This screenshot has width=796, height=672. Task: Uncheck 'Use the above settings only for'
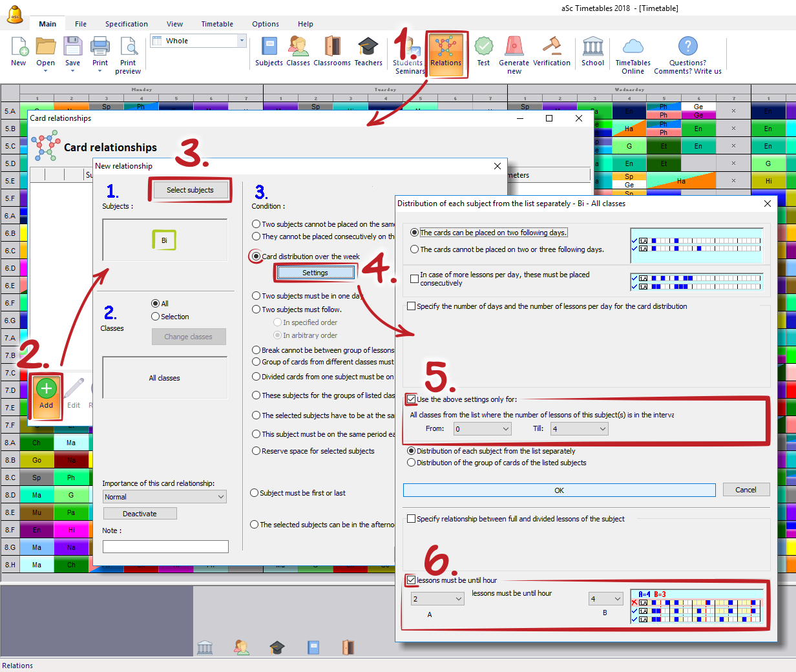click(x=412, y=399)
